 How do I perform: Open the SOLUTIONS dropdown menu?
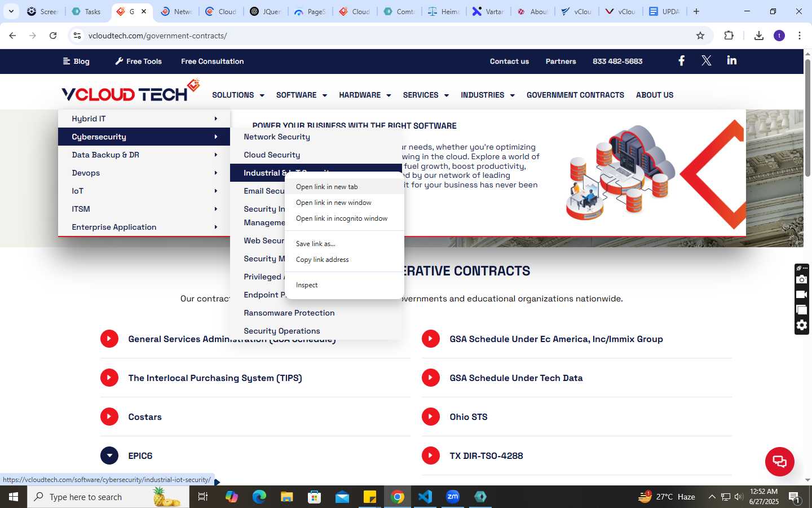click(x=238, y=95)
